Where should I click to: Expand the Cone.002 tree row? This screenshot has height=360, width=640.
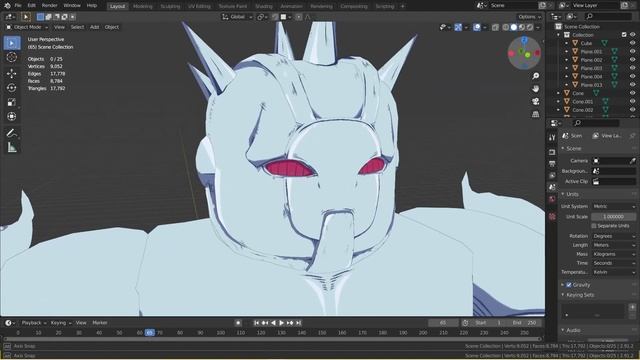(x=558, y=110)
